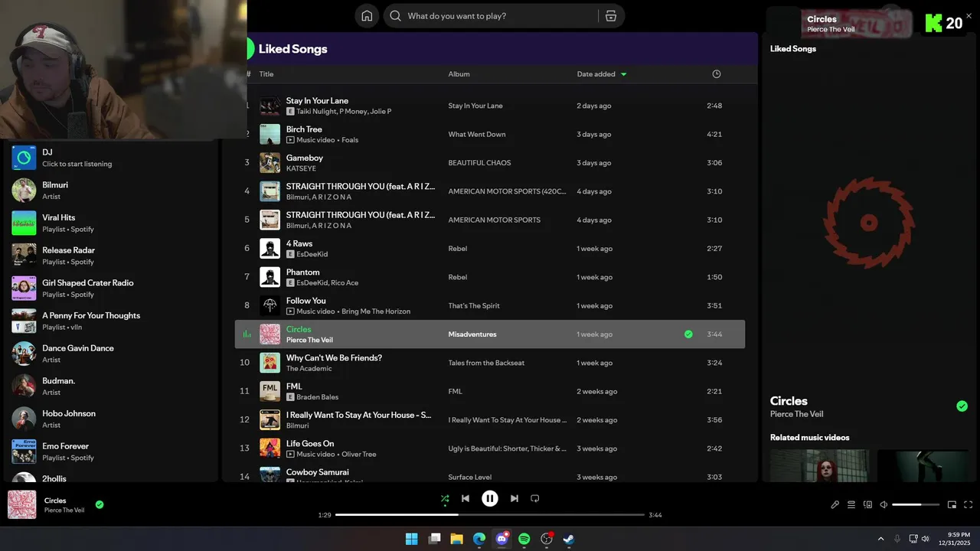
Task: Open first related music video thumbnail
Action: tap(819, 466)
